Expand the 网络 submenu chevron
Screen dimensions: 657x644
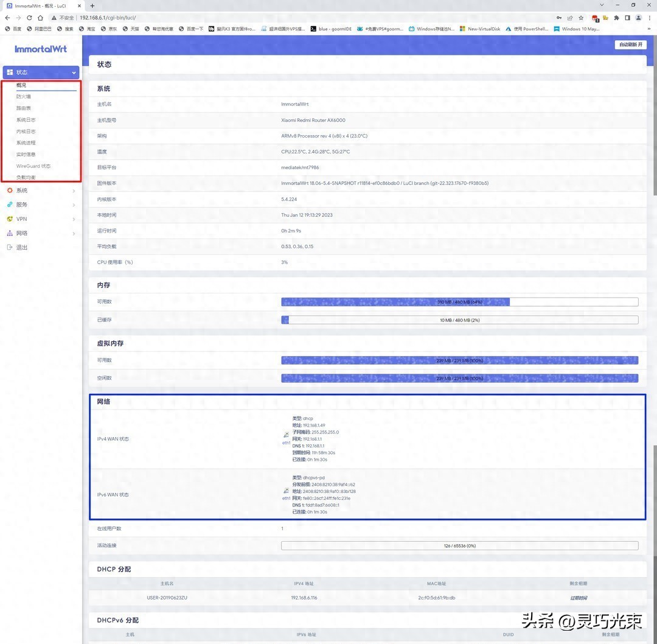(x=74, y=233)
